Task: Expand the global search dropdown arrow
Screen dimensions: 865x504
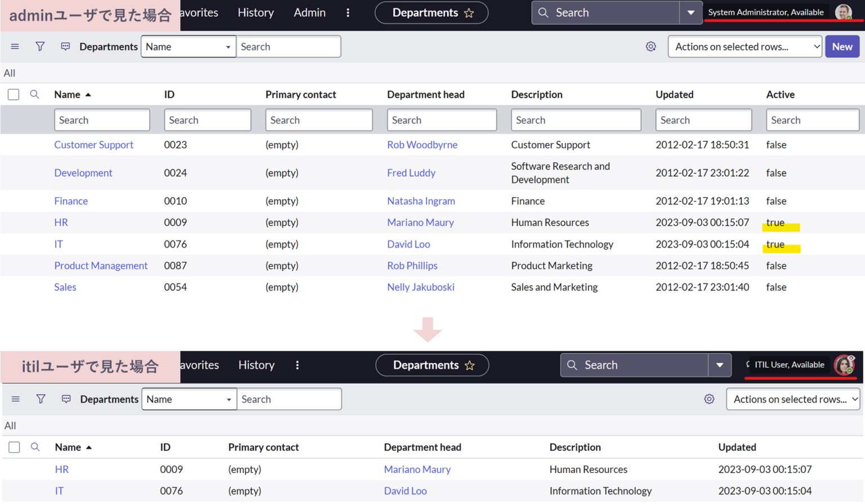Action: (x=691, y=12)
